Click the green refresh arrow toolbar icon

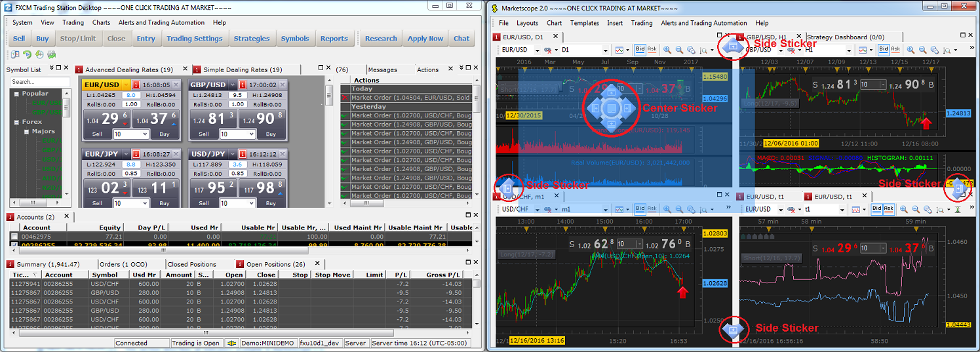click(27, 55)
